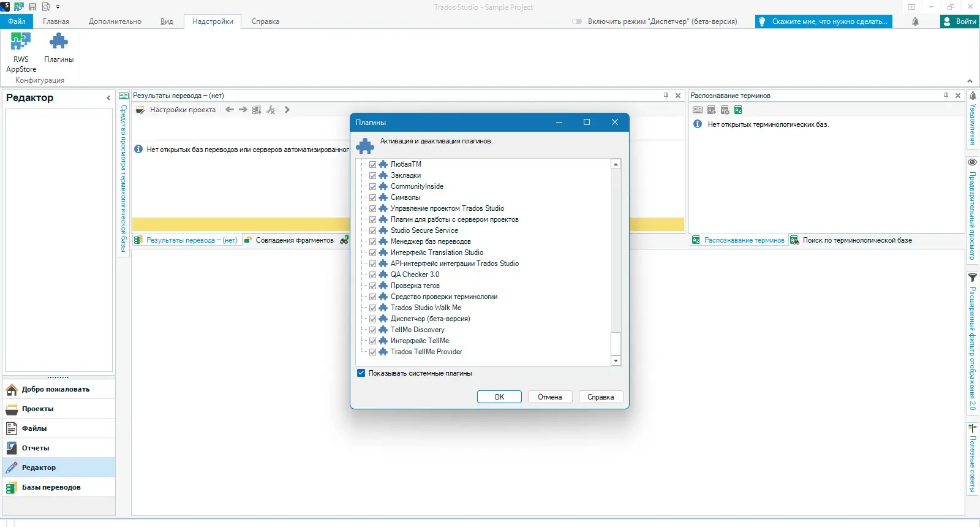
Task: Switch to the Редактор view
Action: click(x=59, y=468)
